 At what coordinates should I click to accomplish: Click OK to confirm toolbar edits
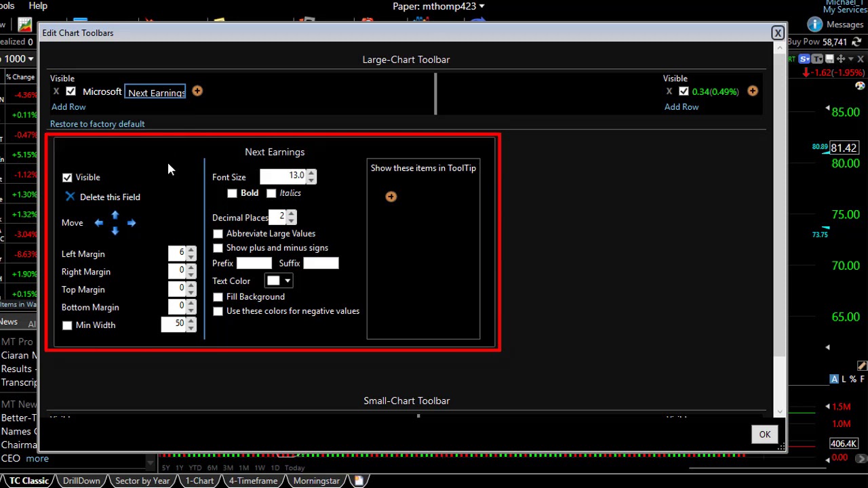(765, 434)
